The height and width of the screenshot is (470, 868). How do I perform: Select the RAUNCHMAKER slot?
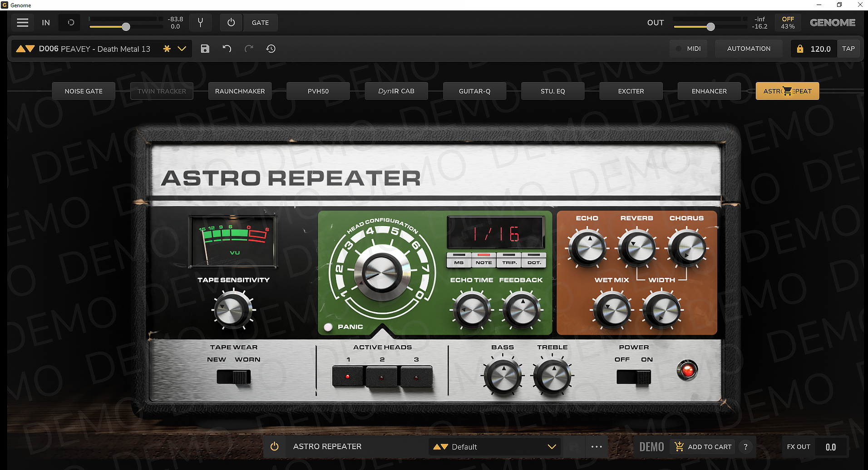(240, 91)
